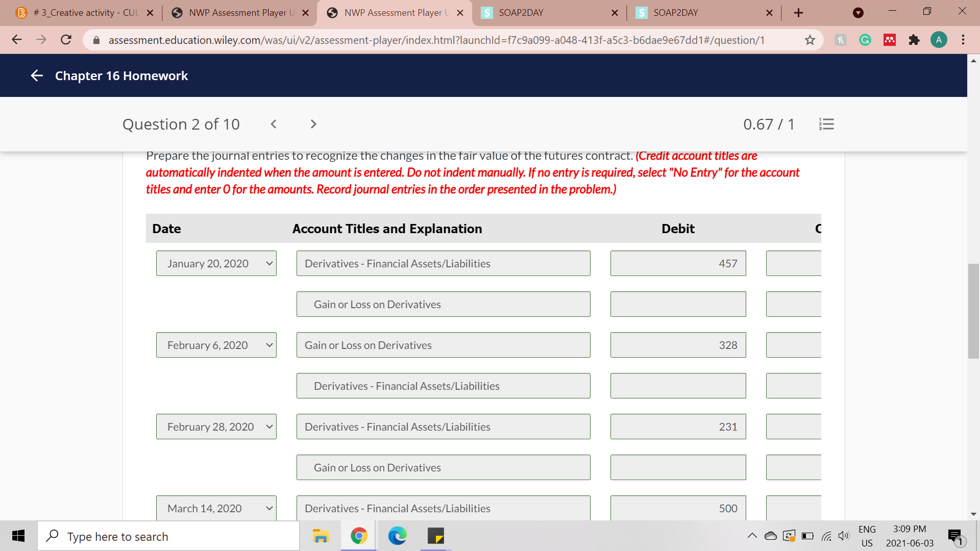
Task: Launch Microsoft Edge from the taskbar
Action: coord(398,536)
